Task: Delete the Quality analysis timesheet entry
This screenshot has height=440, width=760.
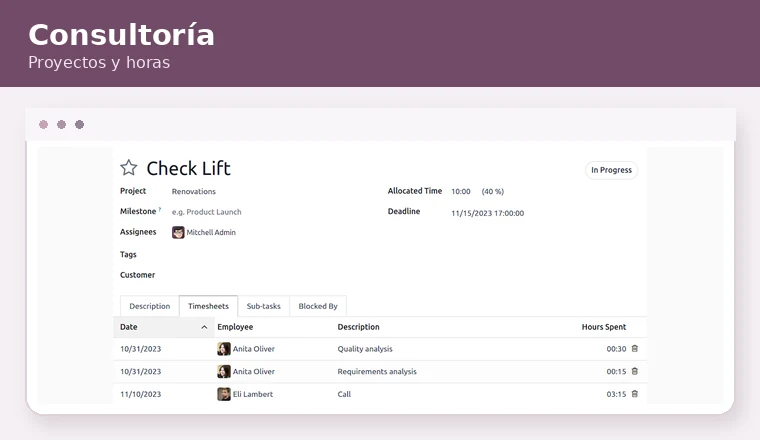Action: (634, 348)
